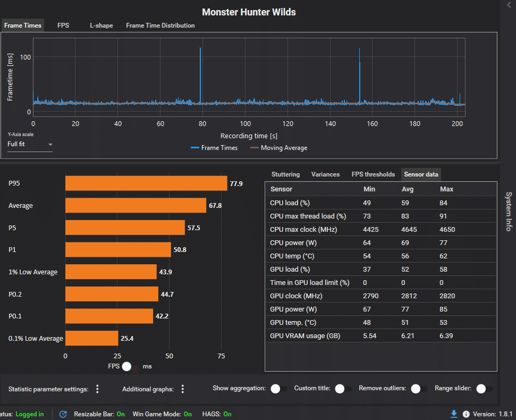Viewport: 516px width, 420px height.
Task: Select the GPU clock (MHz) row
Action: 380,296
